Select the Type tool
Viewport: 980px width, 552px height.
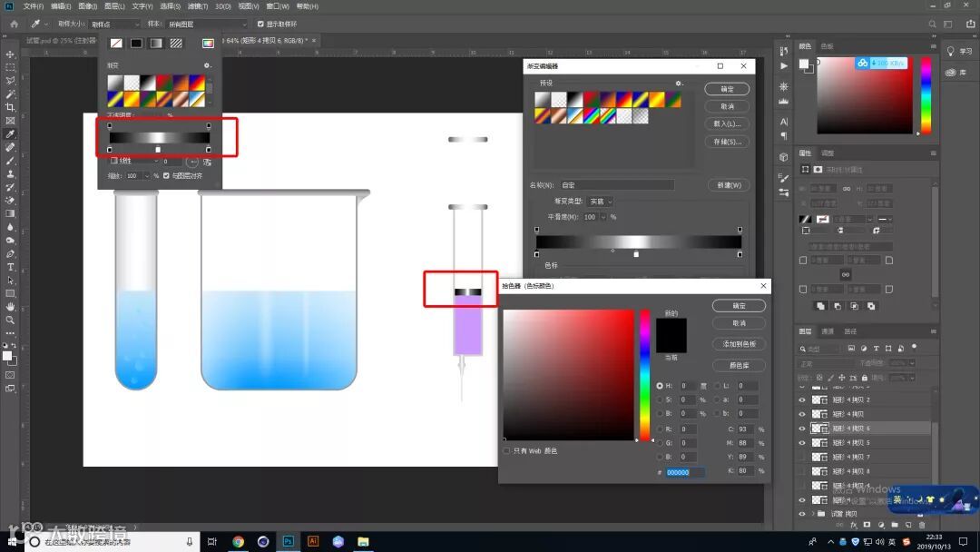click(x=10, y=267)
